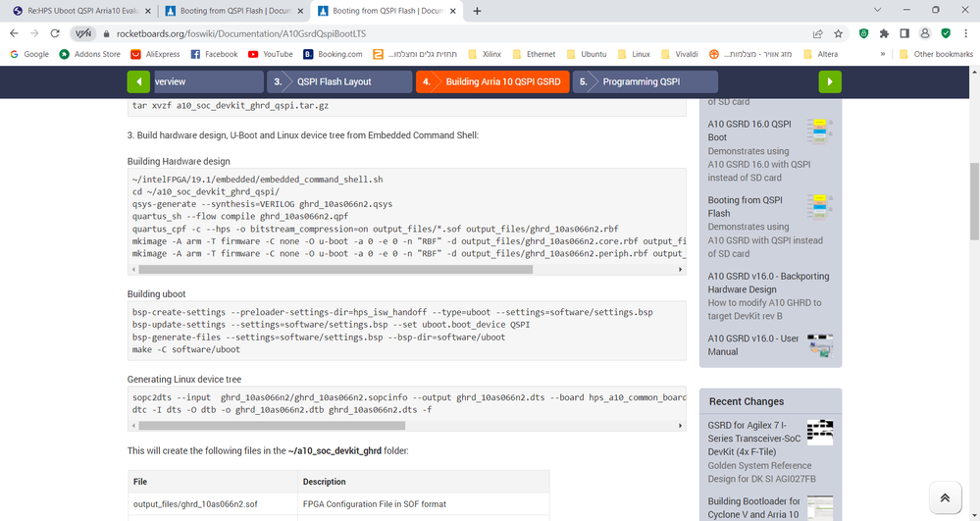This screenshot has height=521, width=980.
Task: Click the green next-step arrow button
Action: click(x=830, y=81)
